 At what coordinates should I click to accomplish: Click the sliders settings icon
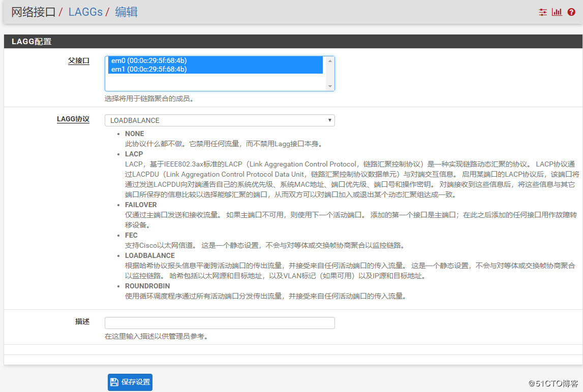point(543,12)
